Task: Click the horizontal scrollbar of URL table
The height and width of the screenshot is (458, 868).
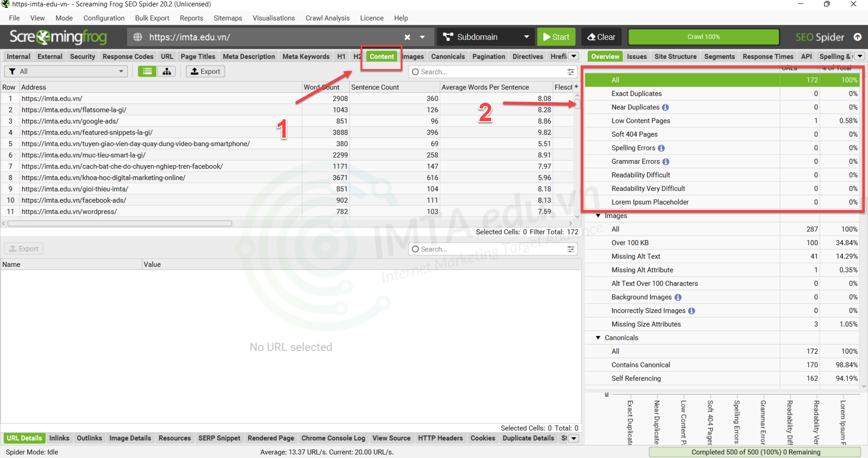Action: (120, 224)
